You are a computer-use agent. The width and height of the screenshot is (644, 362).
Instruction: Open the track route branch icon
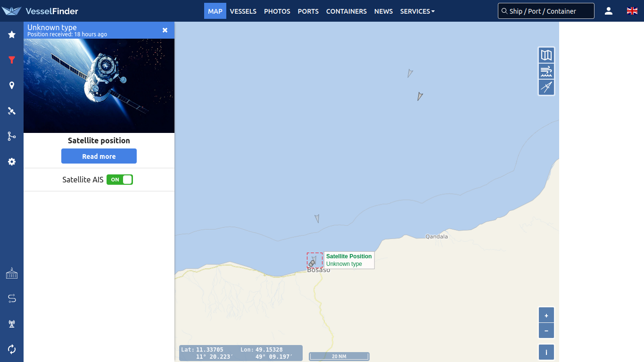coord(12,136)
